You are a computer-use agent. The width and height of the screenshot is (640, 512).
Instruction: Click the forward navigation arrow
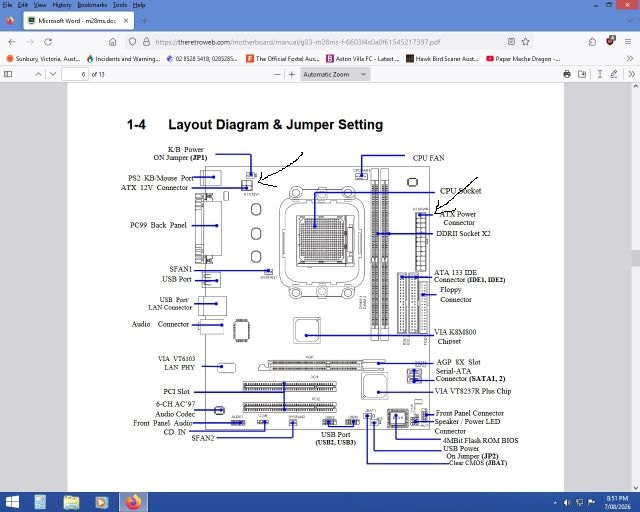click(30, 42)
